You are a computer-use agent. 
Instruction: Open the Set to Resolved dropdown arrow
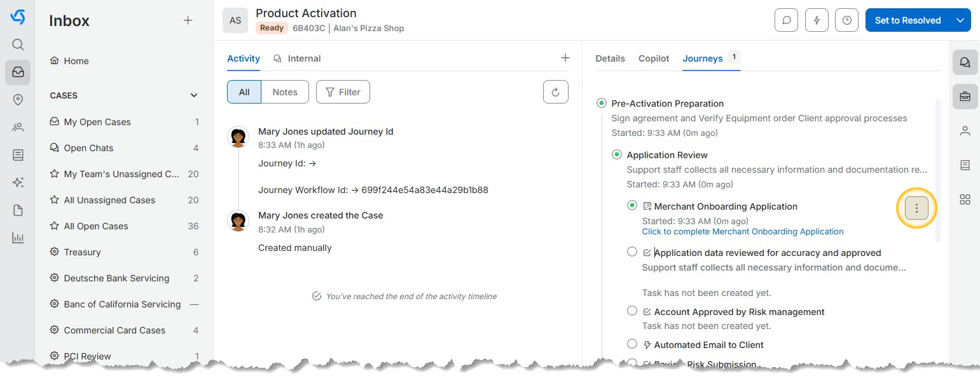pos(960,20)
